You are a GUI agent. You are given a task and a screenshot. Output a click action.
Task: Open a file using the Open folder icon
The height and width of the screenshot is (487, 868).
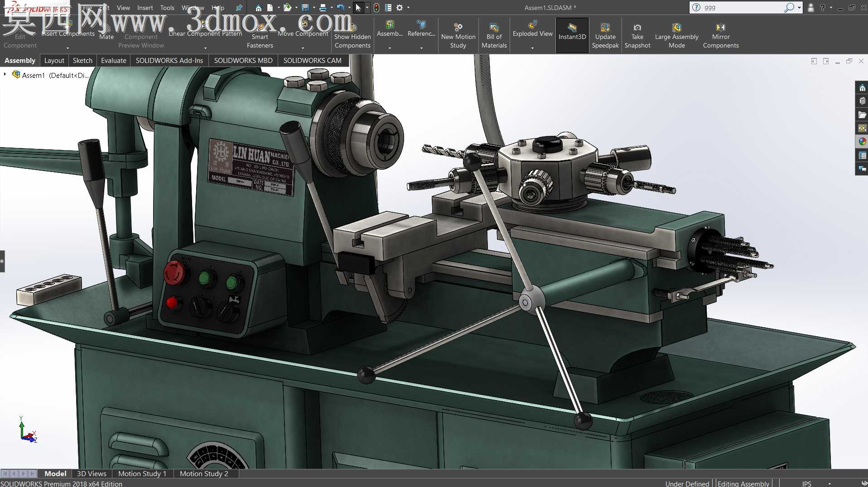point(287,8)
